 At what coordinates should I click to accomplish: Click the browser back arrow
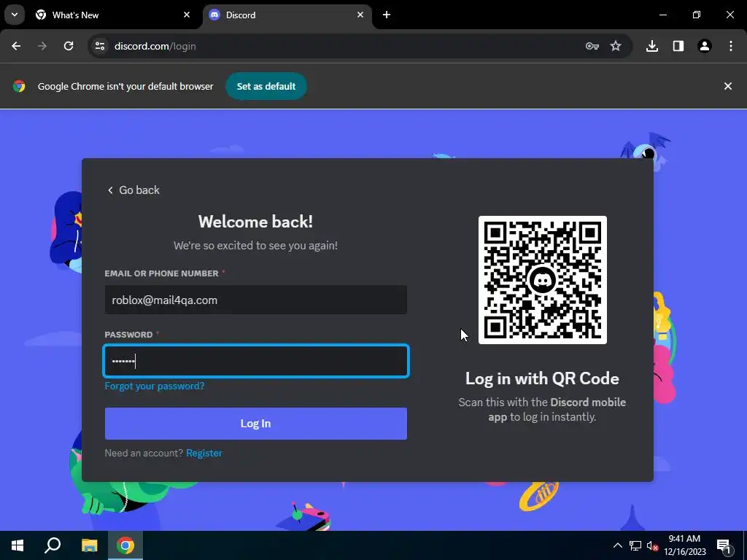16,46
